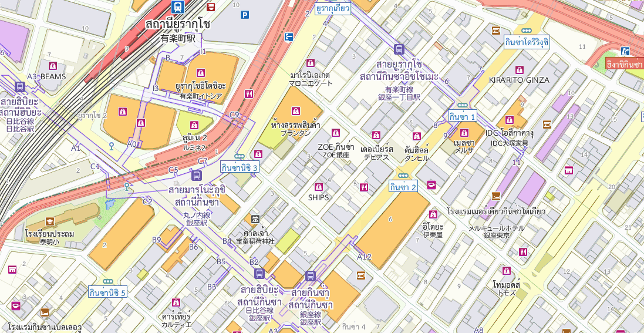Select the กินซ่านิชิ 3 stop label

(x=240, y=167)
